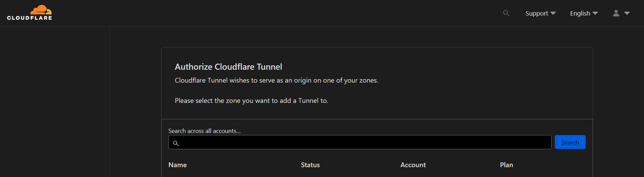Click the 'Search across all accounts...' label
Image resolution: width=644 pixels, height=177 pixels.
pyautogui.click(x=204, y=131)
